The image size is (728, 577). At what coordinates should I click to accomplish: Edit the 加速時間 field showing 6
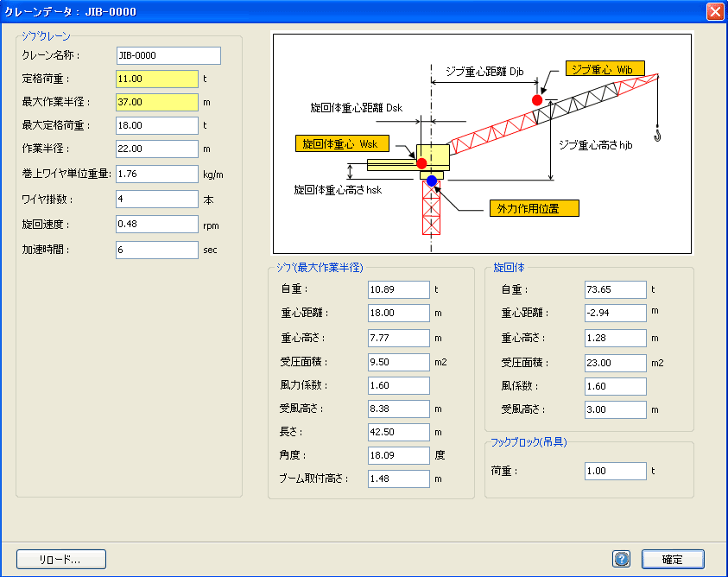157,250
